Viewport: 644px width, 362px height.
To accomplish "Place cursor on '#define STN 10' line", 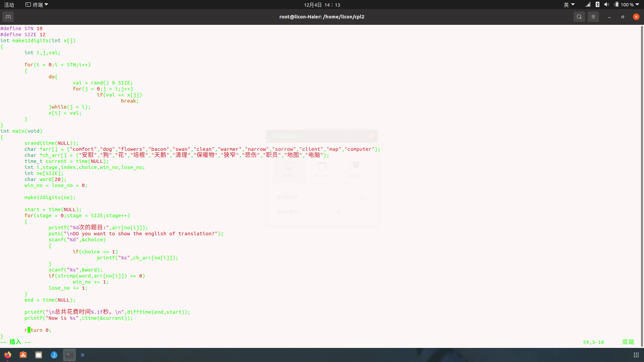I will tap(21, 28).
